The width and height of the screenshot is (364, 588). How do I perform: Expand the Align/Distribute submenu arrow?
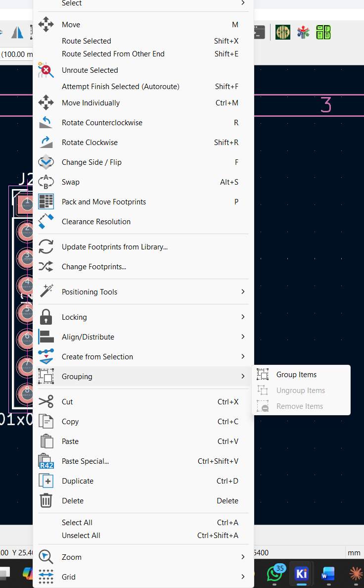[243, 337]
